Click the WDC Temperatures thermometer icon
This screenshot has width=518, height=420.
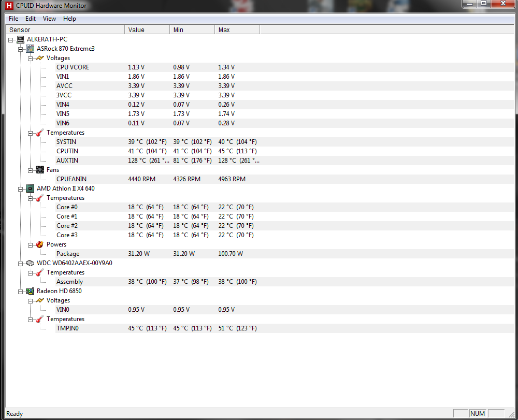coord(40,273)
